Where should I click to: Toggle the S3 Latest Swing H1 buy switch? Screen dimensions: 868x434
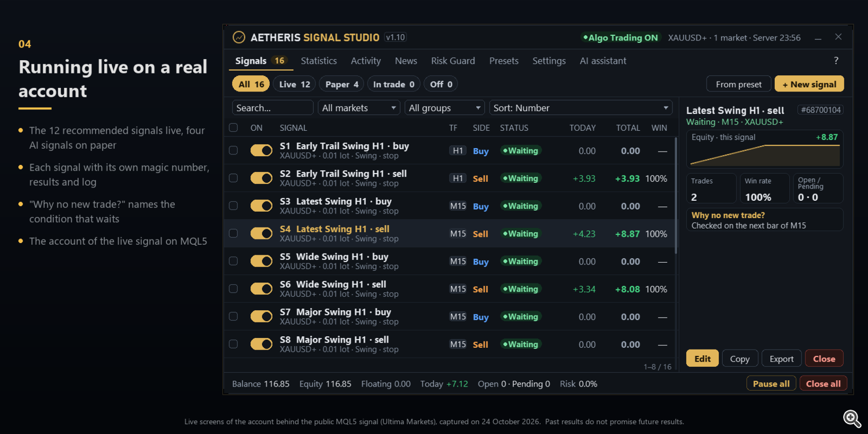pyautogui.click(x=262, y=206)
